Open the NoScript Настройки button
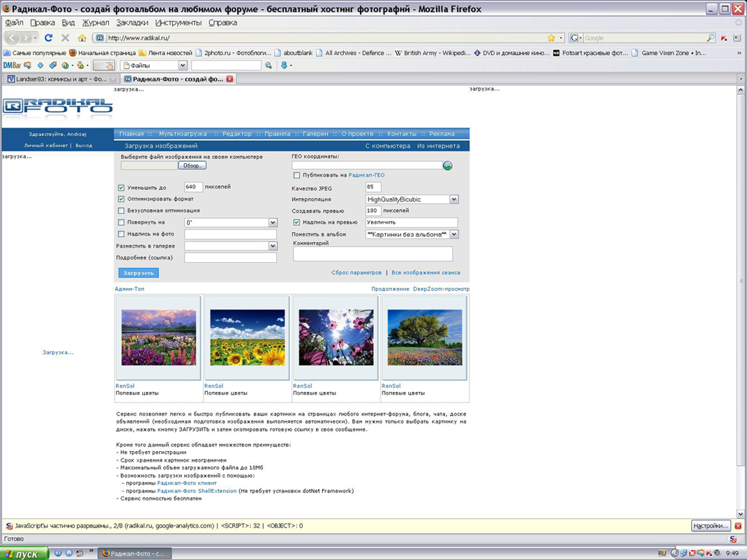This screenshot has width=747, height=560. tap(711, 526)
